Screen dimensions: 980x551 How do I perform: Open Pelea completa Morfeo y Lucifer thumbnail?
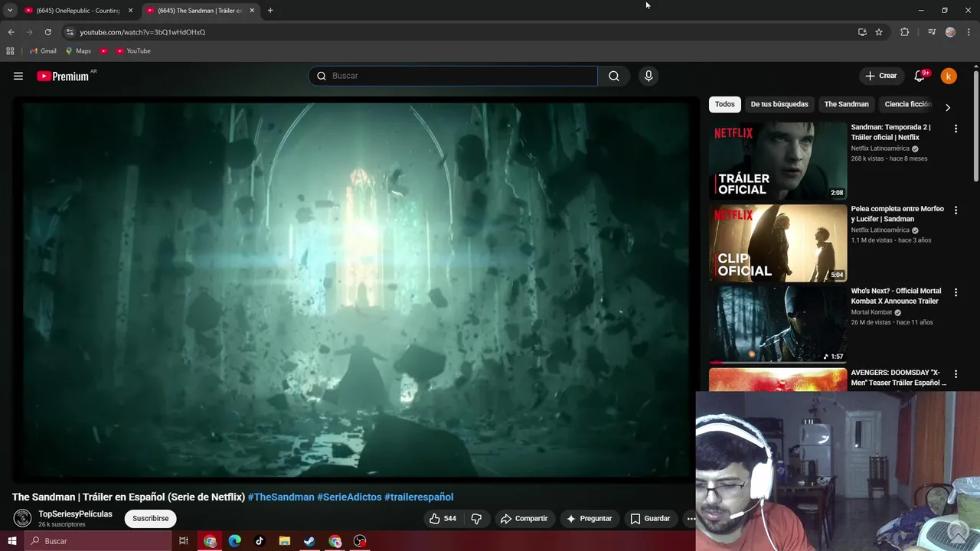coord(778,243)
